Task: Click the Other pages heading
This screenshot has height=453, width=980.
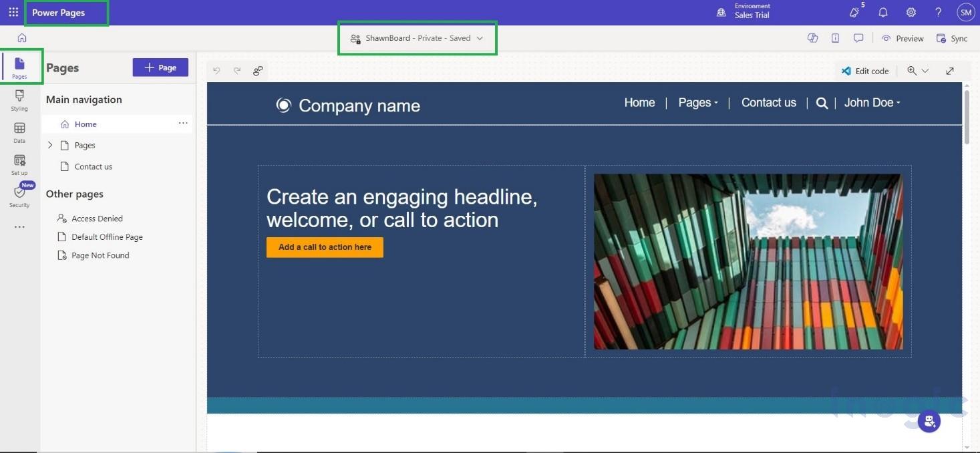Action: (x=75, y=194)
